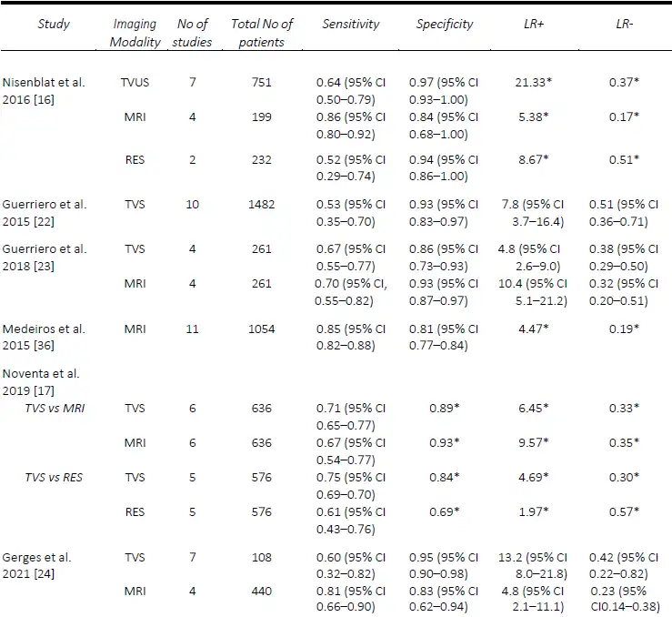Click the 1.97* LR+ value

click(534, 512)
